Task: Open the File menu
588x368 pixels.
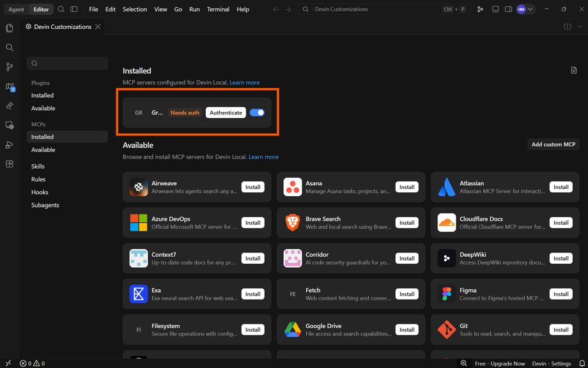Action: (93, 10)
